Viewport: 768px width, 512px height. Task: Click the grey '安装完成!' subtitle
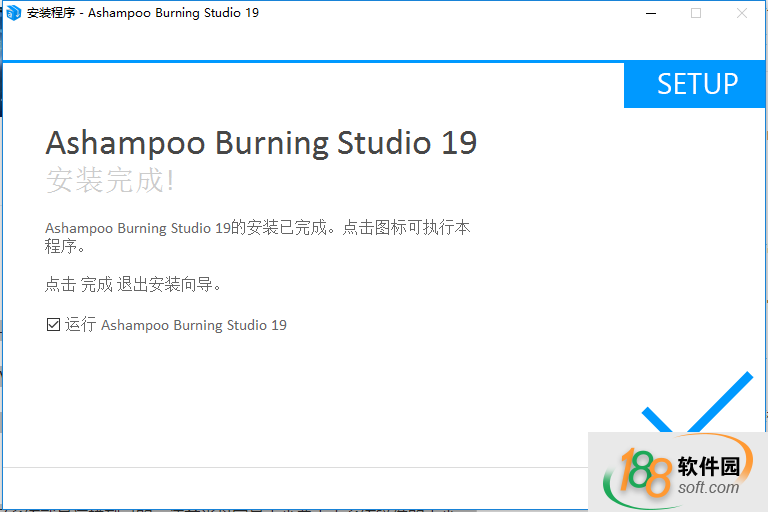(110, 181)
